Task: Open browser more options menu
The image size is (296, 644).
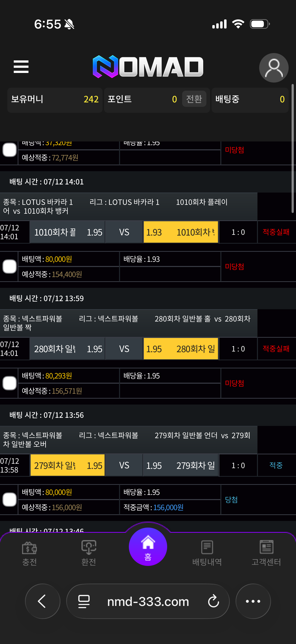Action: click(x=253, y=601)
